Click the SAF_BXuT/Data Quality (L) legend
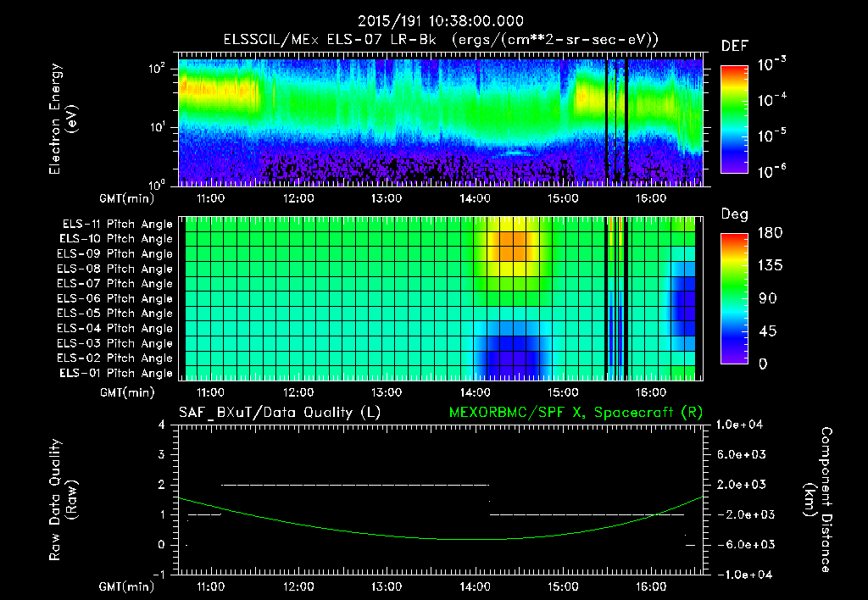868x600 pixels. tap(280, 413)
